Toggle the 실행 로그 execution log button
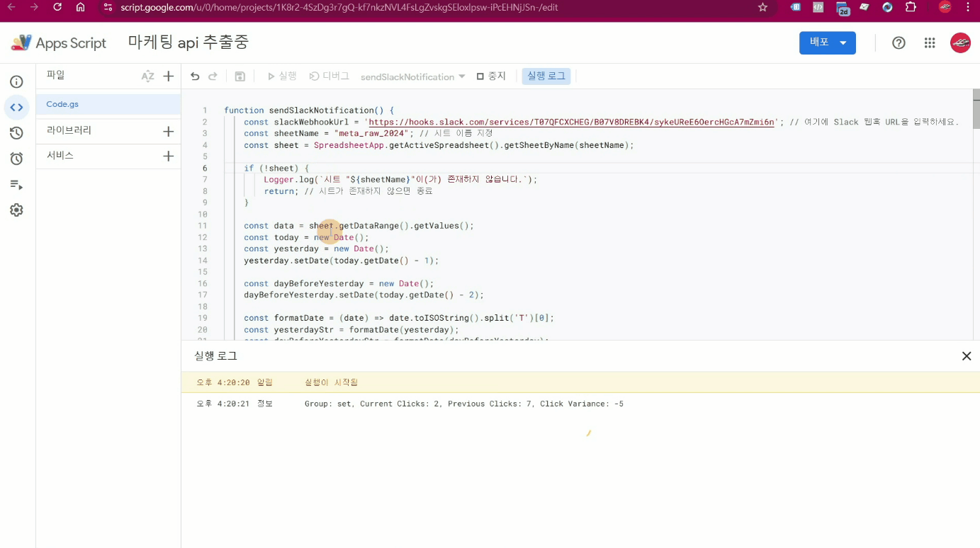This screenshot has width=980, height=548. [x=546, y=76]
